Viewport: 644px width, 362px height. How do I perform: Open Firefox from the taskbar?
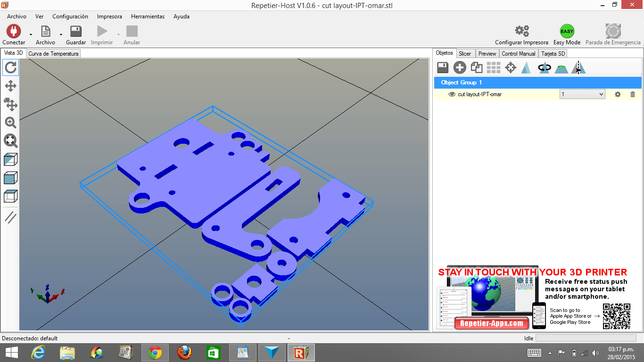(x=184, y=353)
